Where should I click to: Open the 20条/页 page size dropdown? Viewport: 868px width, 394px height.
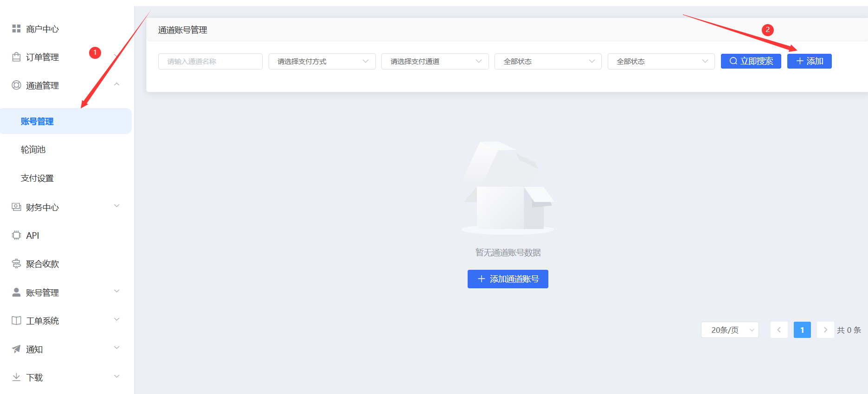730,330
